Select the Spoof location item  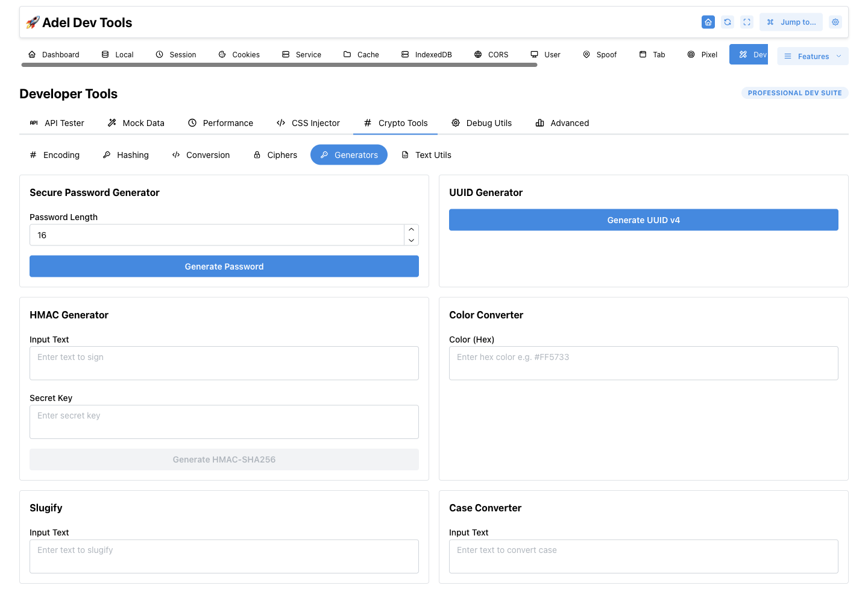coord(600,54)
